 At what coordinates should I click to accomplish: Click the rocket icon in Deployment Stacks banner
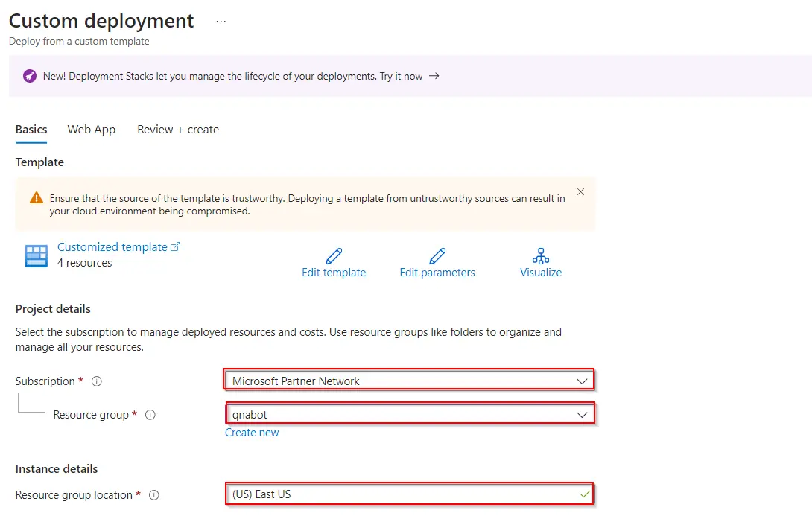pyautogui.click(x=30, y=76)
